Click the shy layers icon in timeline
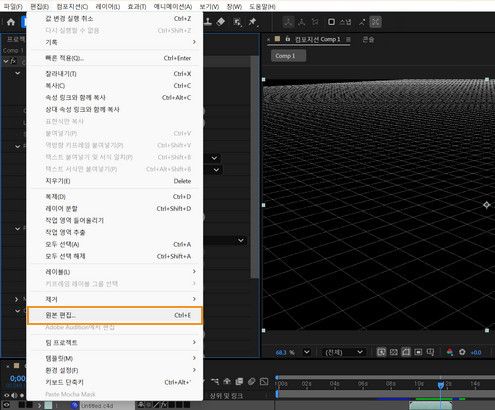The height and width of the screenshot is (410, 495). point(227,381)
